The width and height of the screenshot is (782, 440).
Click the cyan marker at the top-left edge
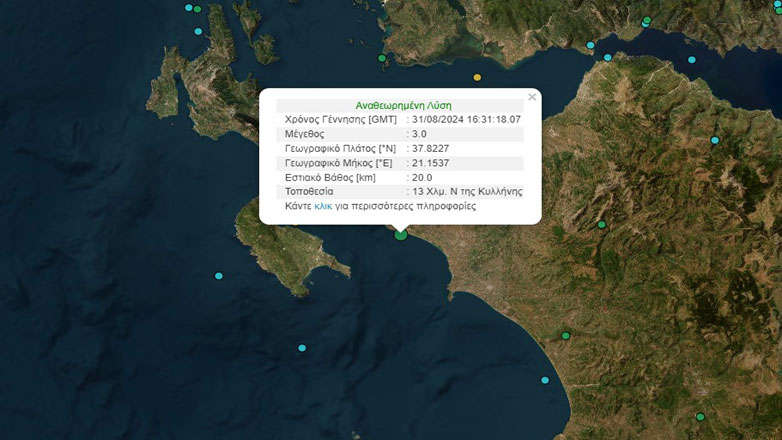(x=188, y=7)
